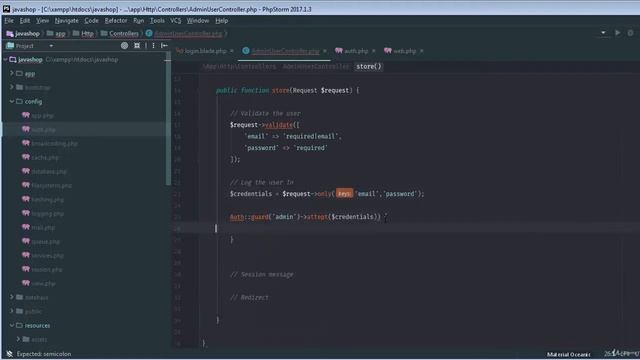The width and height of the screenshot is (640, 360).
Task: Click the status bar tool windows icon
Action: [9, 354]
